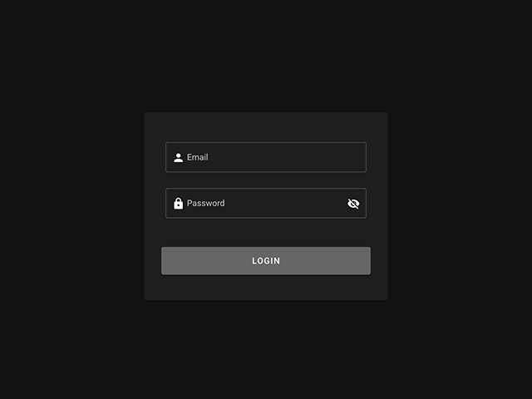Click blank space between Password text and eye icon
The image size is (532, 399).
click(x=285, y=203)
